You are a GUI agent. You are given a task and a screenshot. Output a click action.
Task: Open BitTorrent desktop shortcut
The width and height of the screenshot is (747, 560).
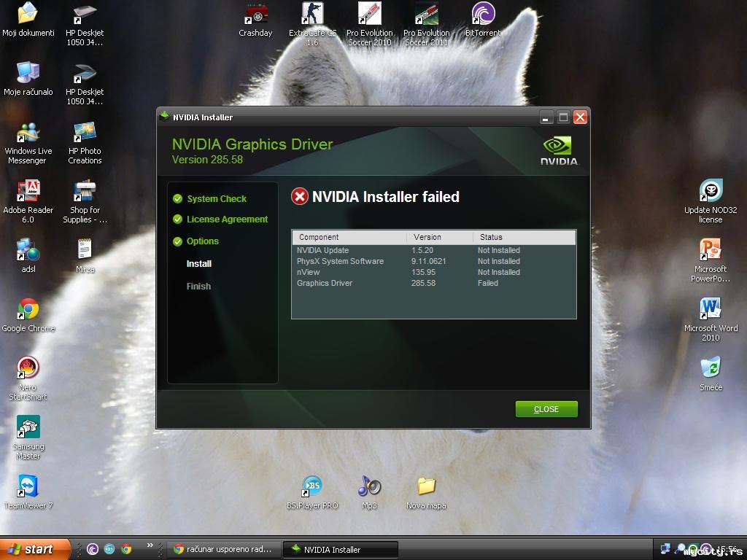click(483, 19)
